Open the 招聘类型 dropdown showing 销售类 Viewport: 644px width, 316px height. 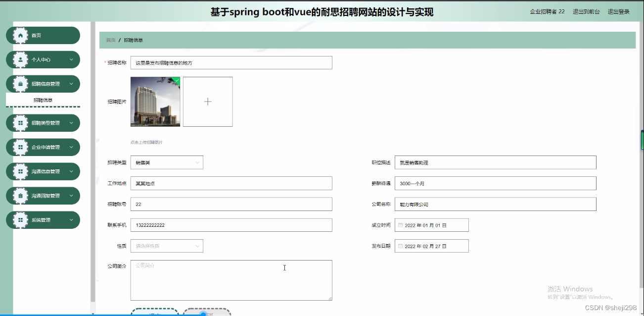click(167, 162)
